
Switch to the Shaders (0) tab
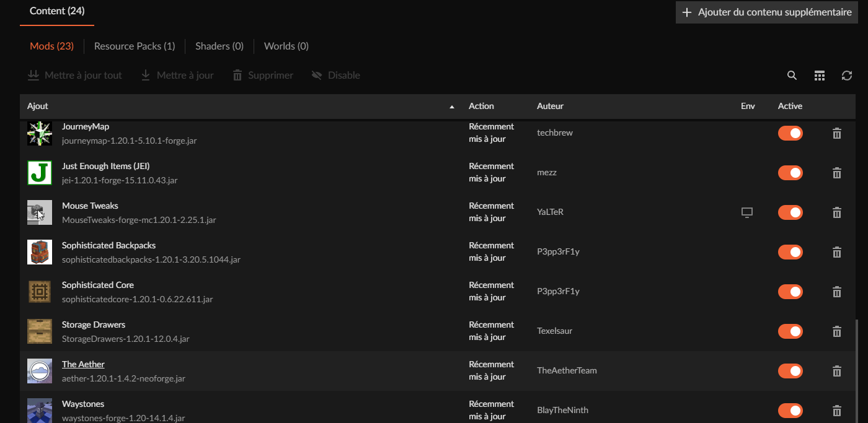point(219,46)
